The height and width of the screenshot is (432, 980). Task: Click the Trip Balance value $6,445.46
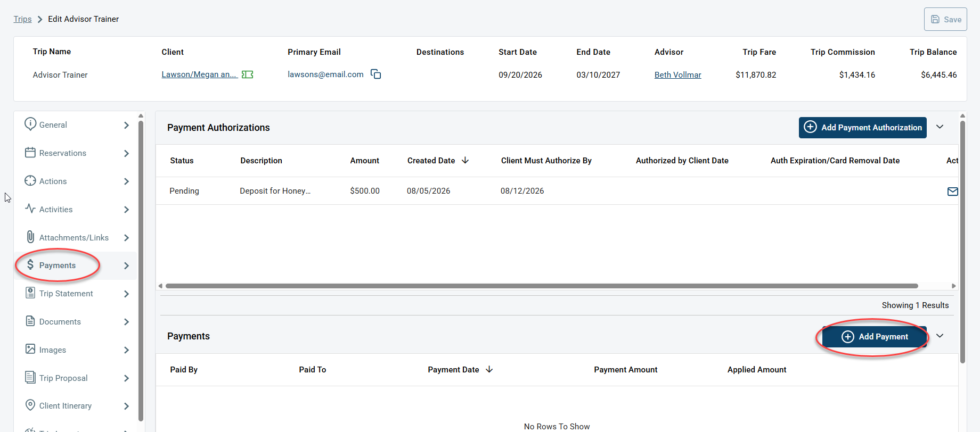coord(938,75)
